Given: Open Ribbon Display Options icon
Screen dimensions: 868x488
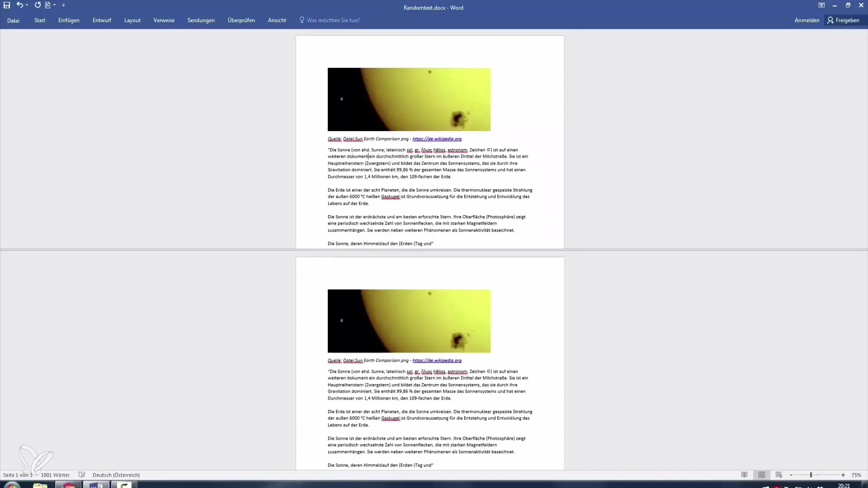Looking at the screenshot, I should tap(821, 5).
